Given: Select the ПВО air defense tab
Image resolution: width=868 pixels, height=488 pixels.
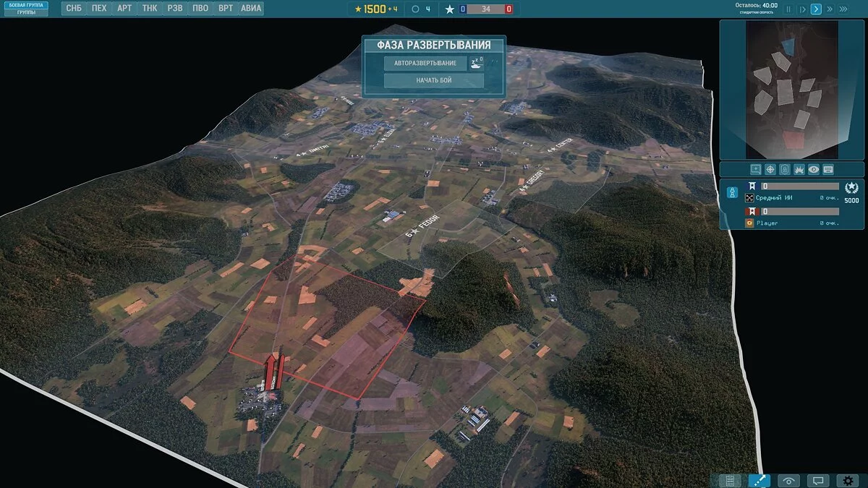Looking at the screenshot, I should [x=200, y=9].
